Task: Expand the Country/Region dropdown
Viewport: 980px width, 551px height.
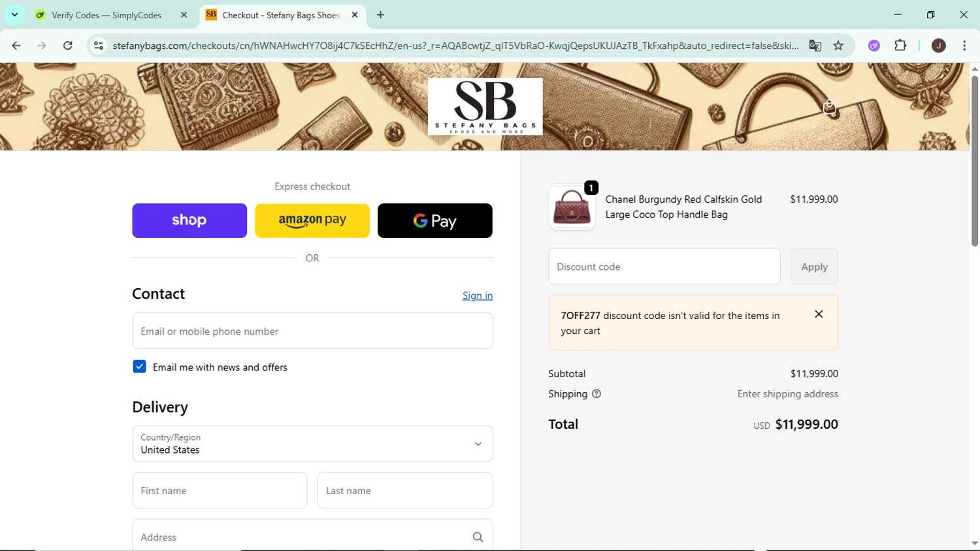Action: tap(312, 444)
